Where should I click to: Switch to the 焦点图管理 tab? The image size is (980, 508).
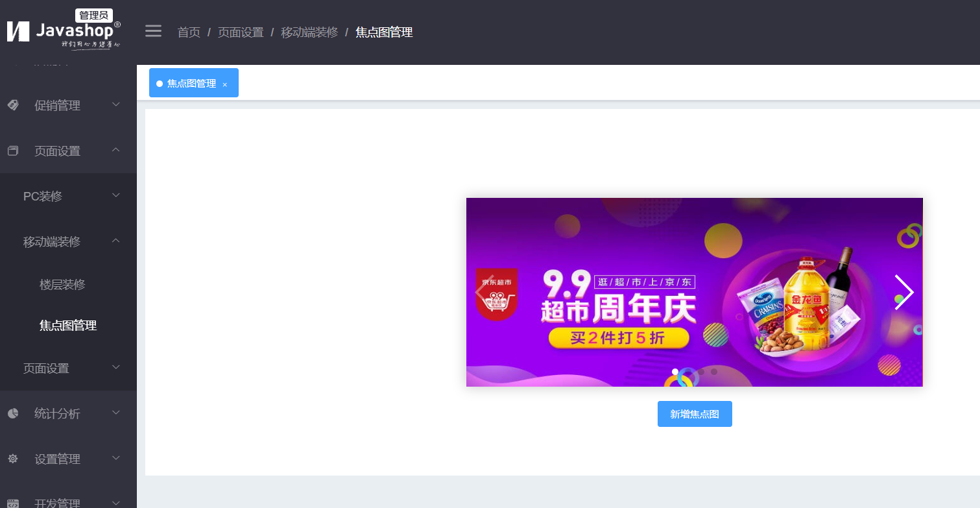(x=194, y=83)
